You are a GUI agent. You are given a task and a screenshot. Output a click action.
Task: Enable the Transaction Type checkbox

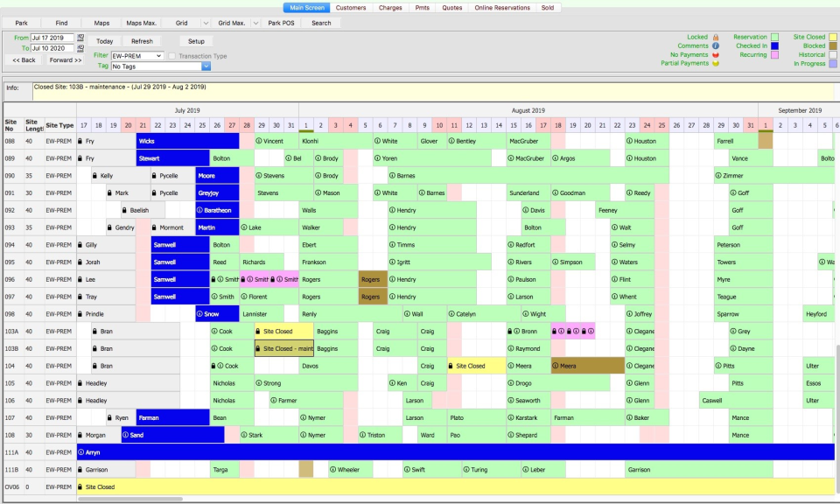(x=172, y=56)
